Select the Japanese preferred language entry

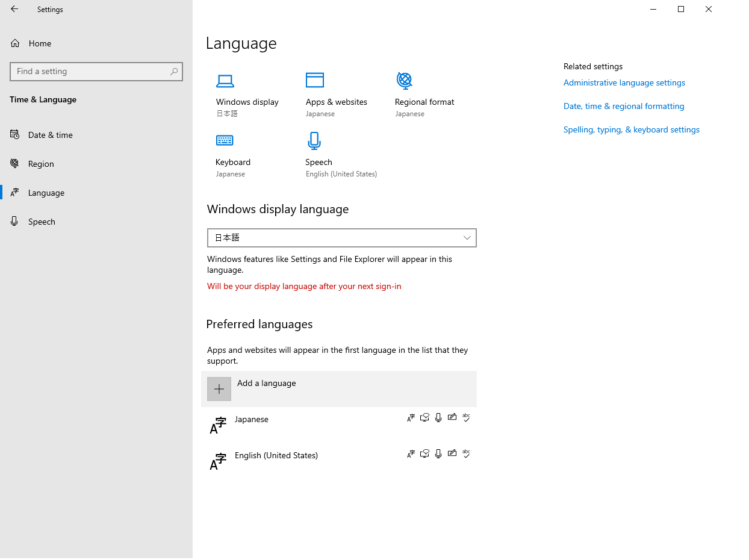[251, 419]
